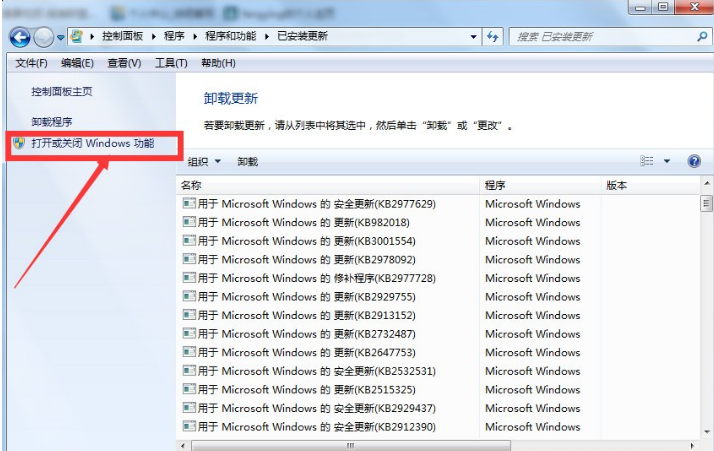Click the 卸载 toolbar button
Viewport: 714px width, 451px height.
tap(248, 161)
